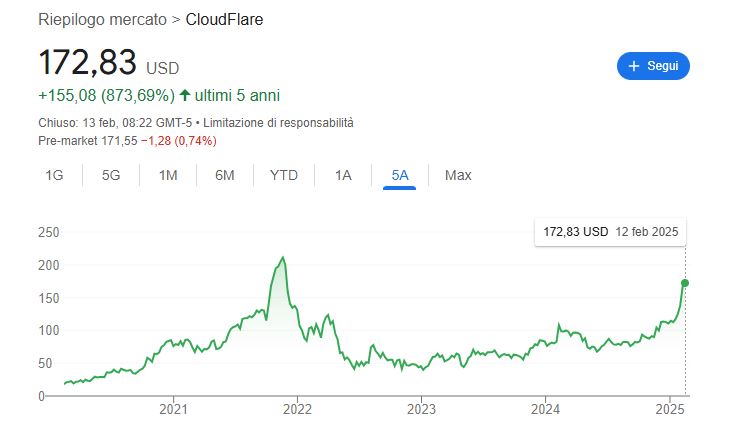
Task: Select the active 5A range tab
Action: point(400,175)
